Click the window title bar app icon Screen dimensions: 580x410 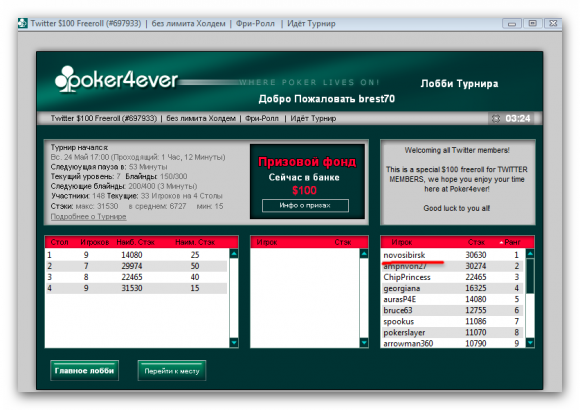click(x=23, y=23)
